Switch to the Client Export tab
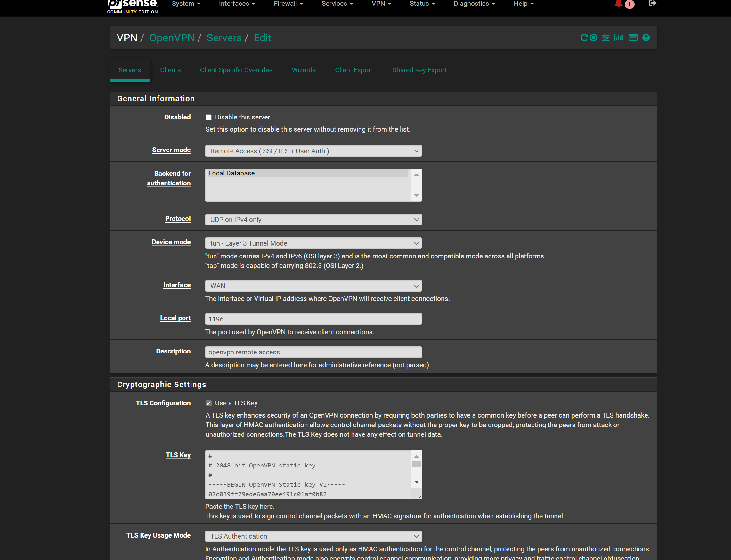This screenshot has height=560, width=731. coord(354,70)
